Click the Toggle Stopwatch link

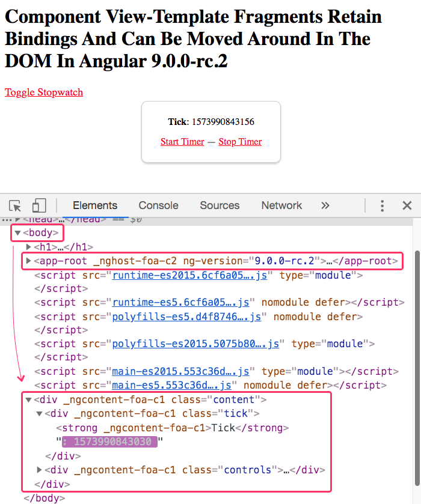point(44,92)
